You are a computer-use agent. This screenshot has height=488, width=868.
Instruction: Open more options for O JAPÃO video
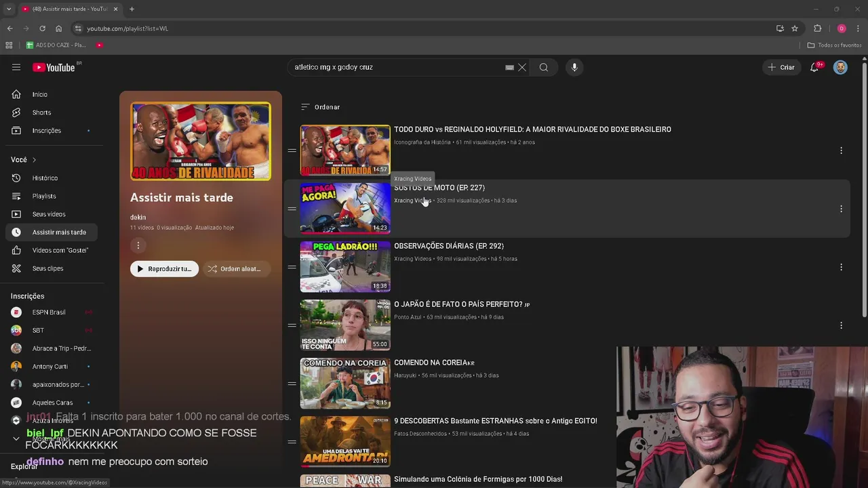pos(841,325)
